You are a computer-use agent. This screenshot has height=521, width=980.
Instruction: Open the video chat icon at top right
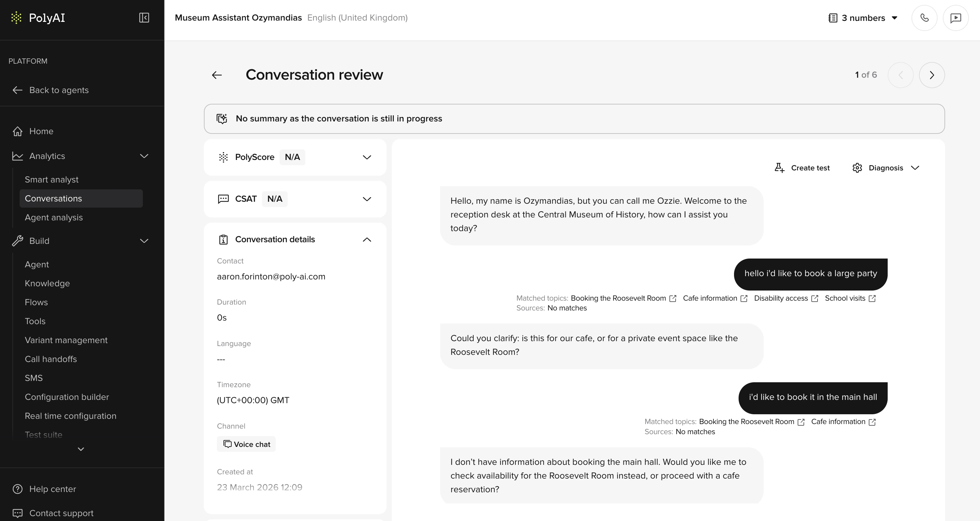pyautogui.click(x=956, y=18)
